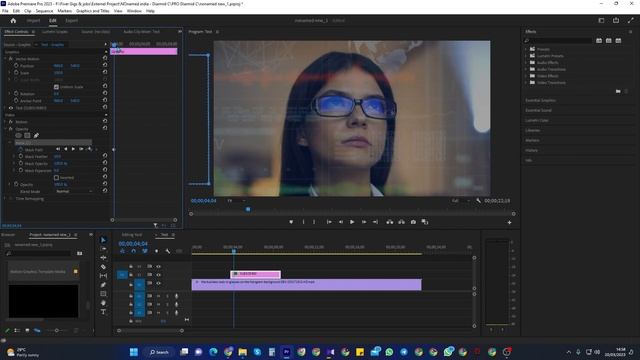Toggle top video track output eye
The height and width of the screenshot is (360, 640).
point(158,267)
